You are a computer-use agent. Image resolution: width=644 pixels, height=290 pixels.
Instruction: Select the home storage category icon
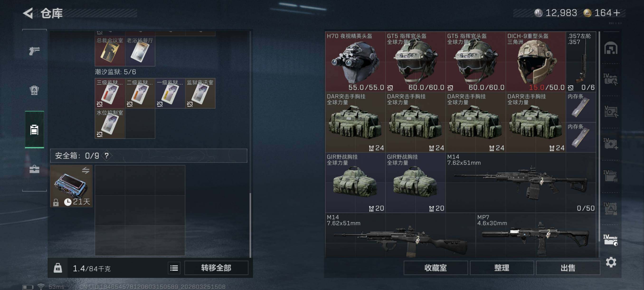click(611, 48)
